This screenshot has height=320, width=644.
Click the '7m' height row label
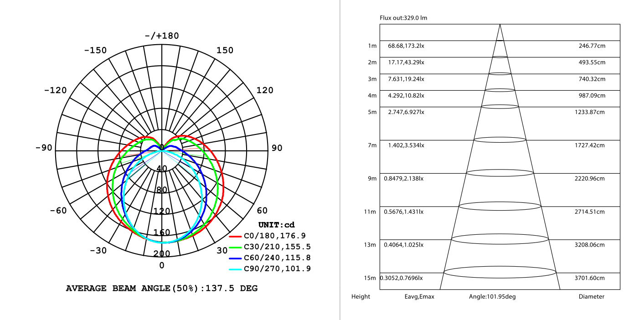coord(372,145)
